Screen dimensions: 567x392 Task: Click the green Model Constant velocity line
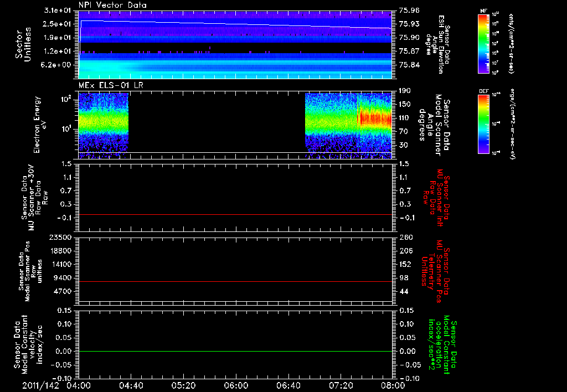235,351
